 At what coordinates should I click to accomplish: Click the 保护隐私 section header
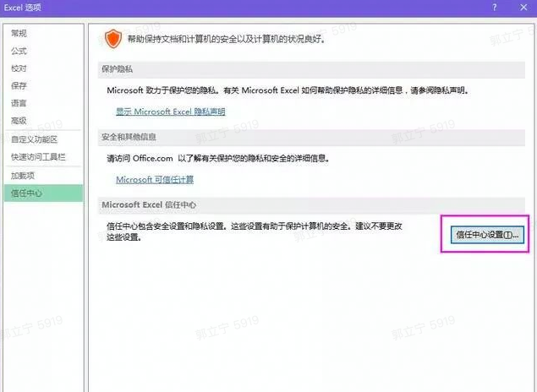(x=117, y=68)
